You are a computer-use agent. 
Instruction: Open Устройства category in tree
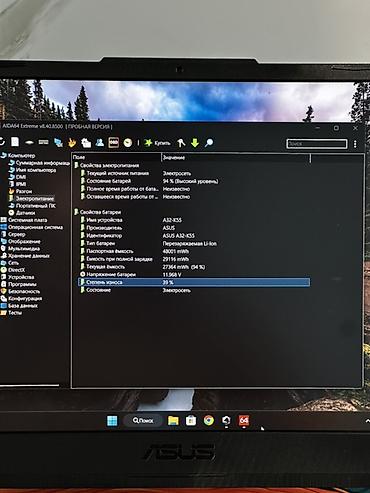(17, 277)
